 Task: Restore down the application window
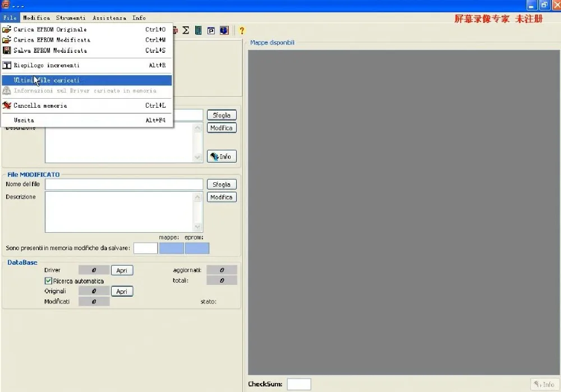pos(544,5)
